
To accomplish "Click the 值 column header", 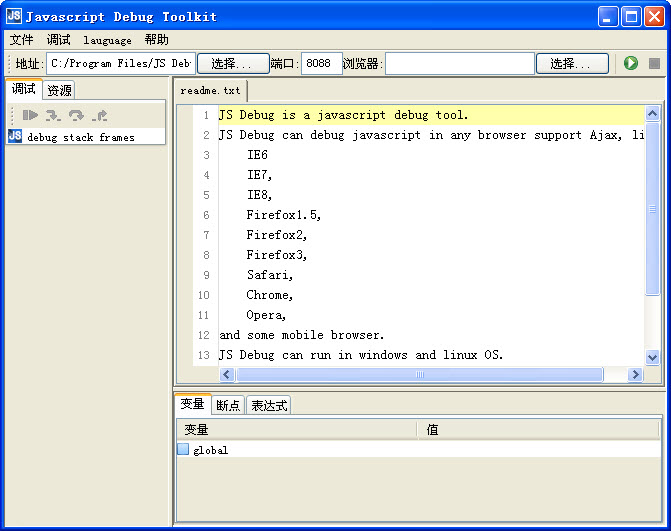I will (x=538, y=430).
